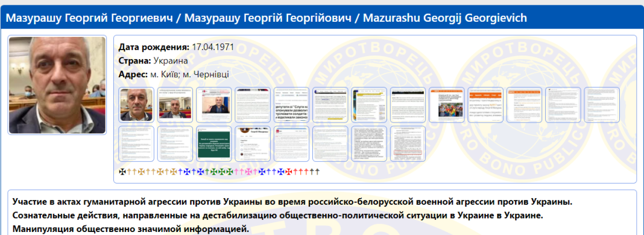Open thumbnail with headline "депутати зі Слуги"
This screenshot has width=644, height=235.
[x=292, y=105]
